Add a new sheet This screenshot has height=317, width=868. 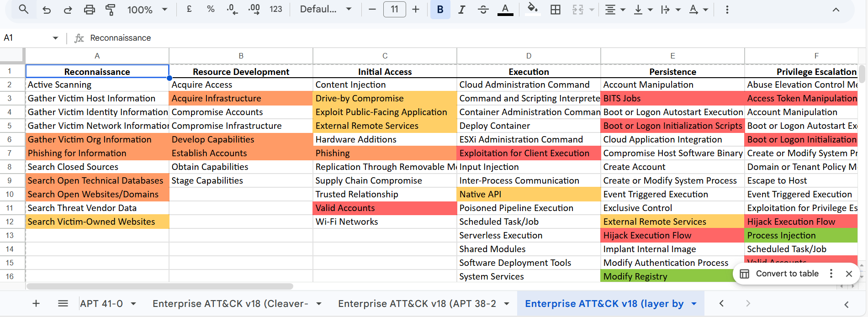[x=36, y=303]
